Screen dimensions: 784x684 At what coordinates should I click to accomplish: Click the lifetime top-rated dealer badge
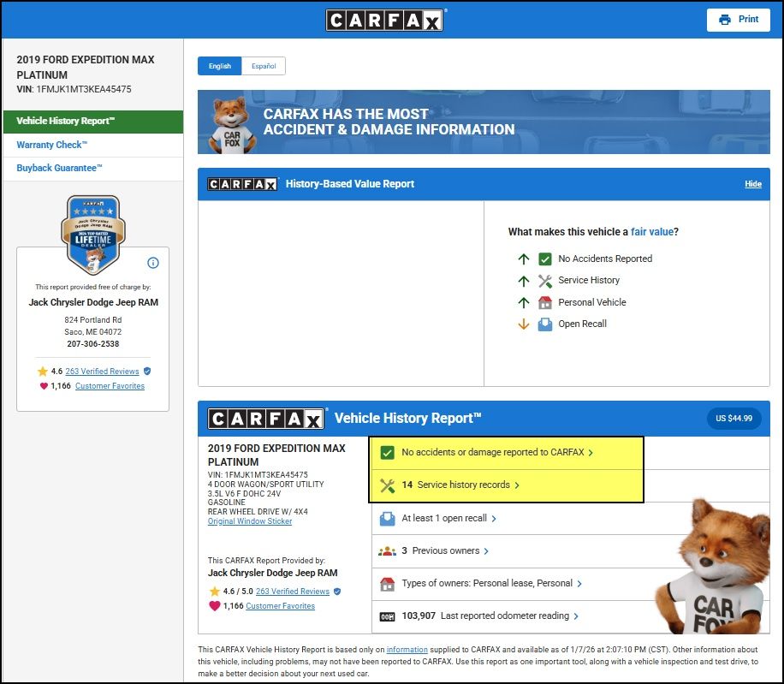[92, 234]
